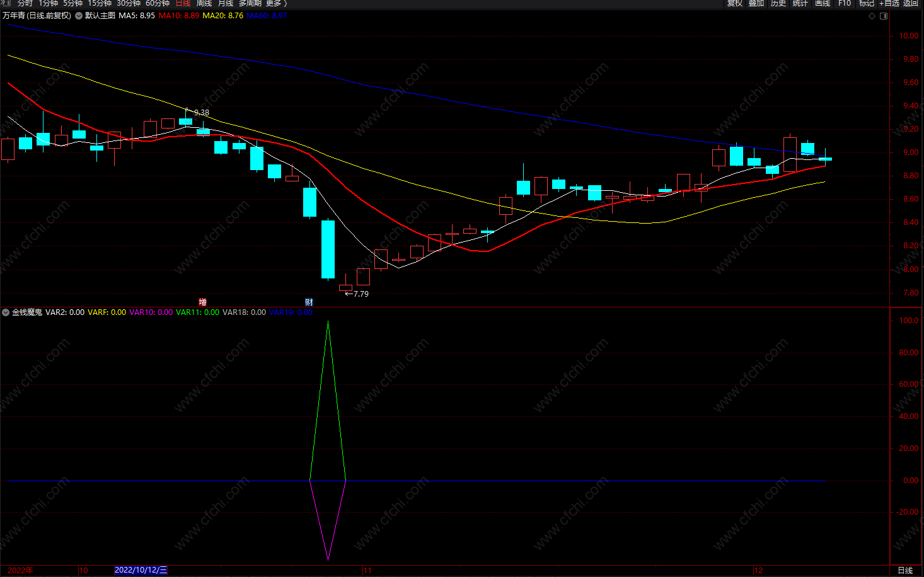Click the MA10: 8.89 value
Screen dimensions: 924x577
tap(178, 16)
